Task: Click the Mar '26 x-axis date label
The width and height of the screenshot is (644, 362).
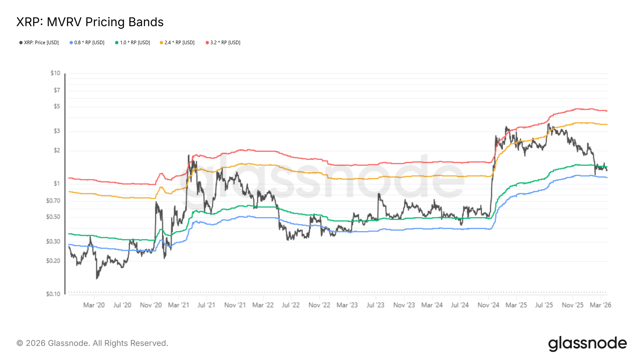Action: coord(600,305)
